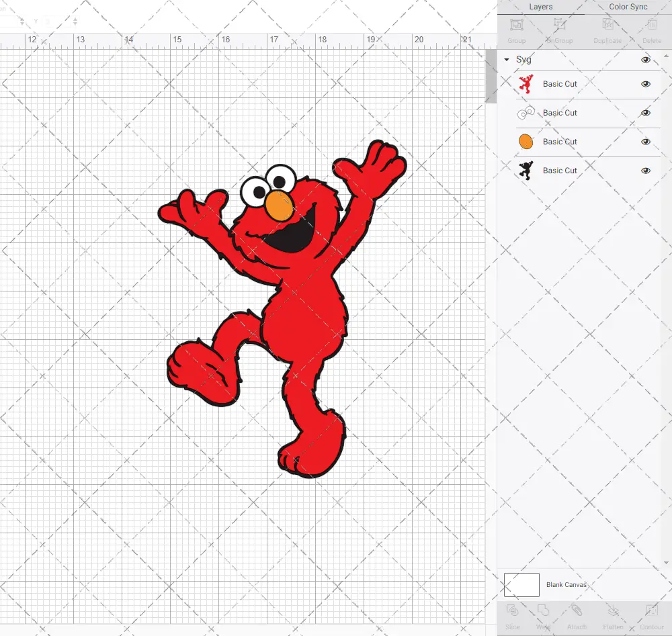Viewport: 672px width, 636px height.
Task: Select the Flatten tool icon
Action: pyautogui.click(x=614, y=610)
